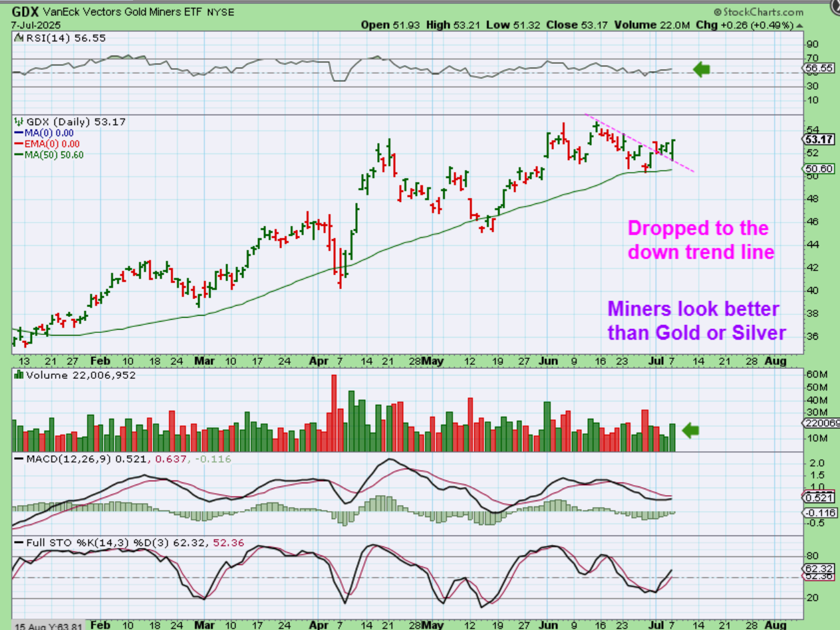Click the small icon beside the Full STO label
This screenshot has height=630, width=840.
click(17, 543)
